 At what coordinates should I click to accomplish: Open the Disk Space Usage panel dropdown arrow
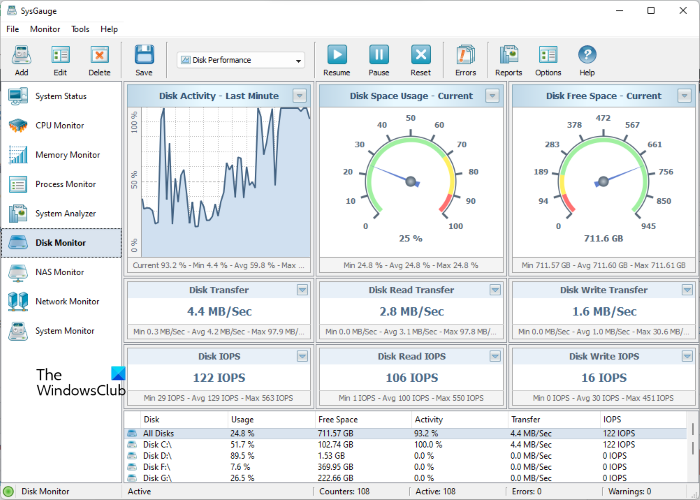[491, 96]
